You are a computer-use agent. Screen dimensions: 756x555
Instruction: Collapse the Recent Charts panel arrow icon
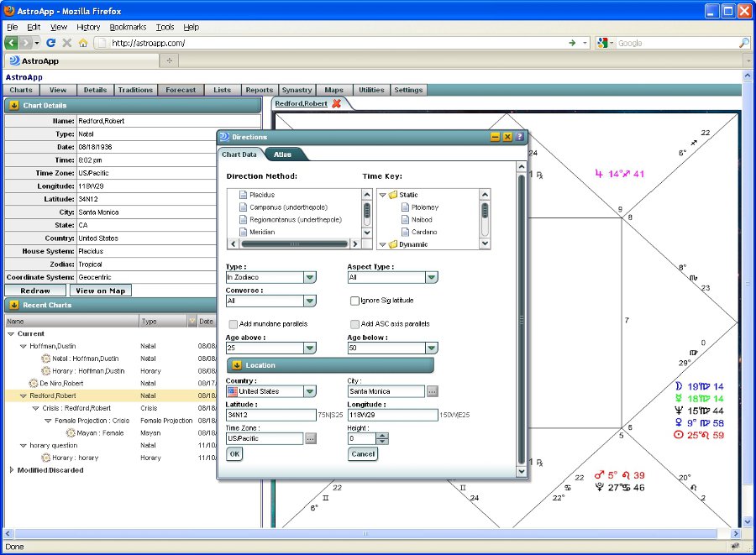[14, 305]
